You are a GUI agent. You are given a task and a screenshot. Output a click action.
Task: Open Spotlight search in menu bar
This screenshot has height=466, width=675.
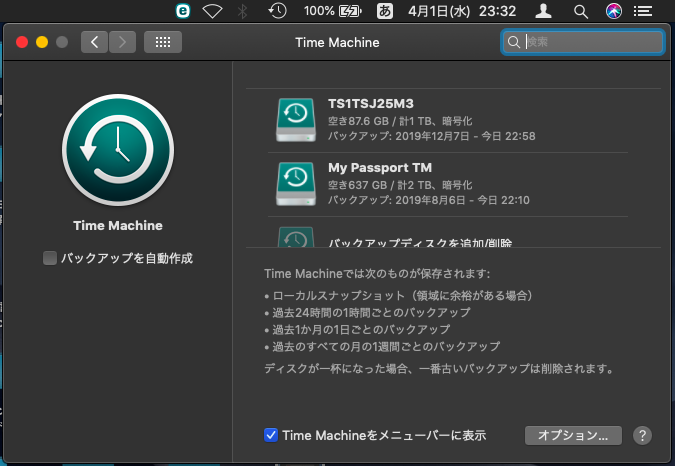[x=580, y=11]
